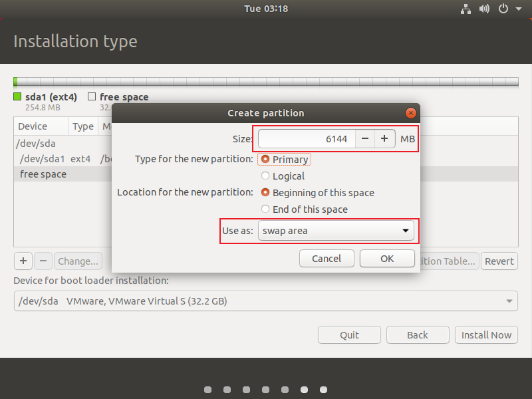This screenshot has width=532, height=399.
Task: Choose Beginning of this space location
Action: [x=318, y=193]
